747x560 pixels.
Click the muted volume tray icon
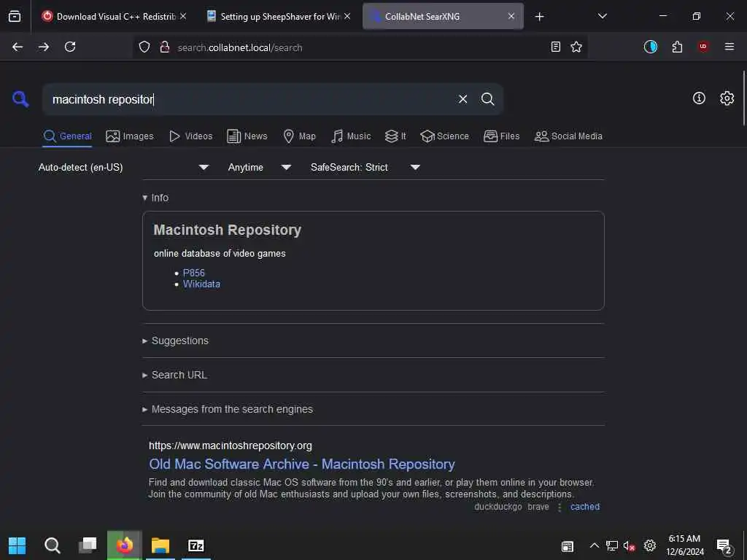(629, 545)
